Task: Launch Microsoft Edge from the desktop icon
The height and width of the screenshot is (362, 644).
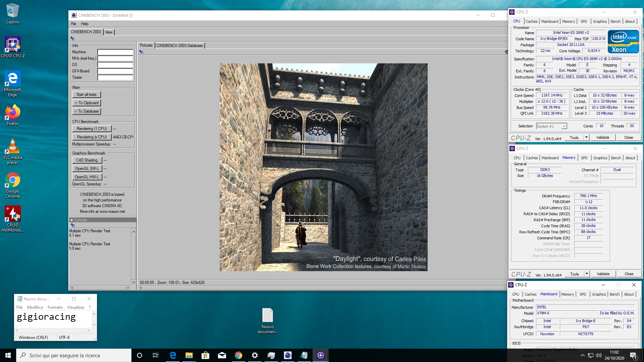Action: [12, 83]
